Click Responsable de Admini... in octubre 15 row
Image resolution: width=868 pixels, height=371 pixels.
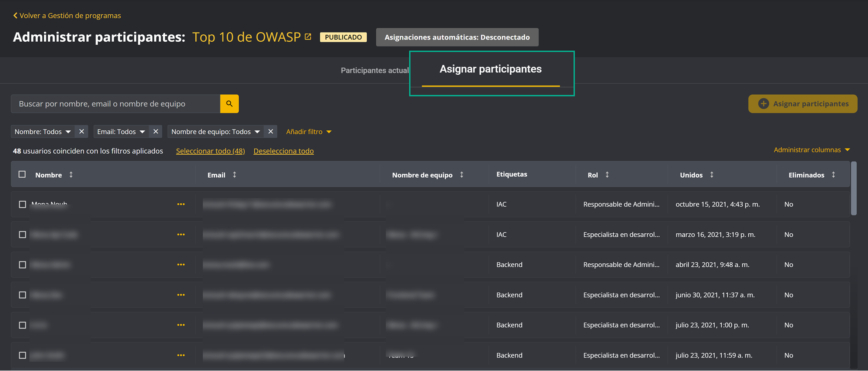tap(621, 204)
